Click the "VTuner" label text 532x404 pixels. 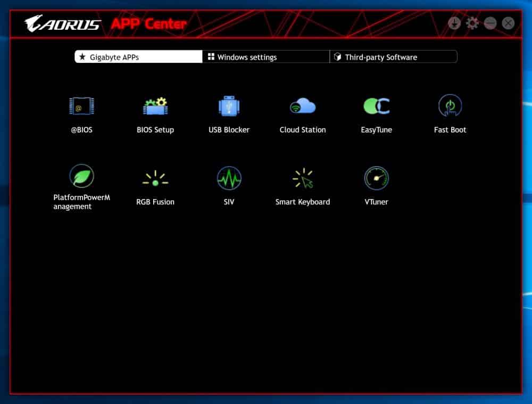[x=376, y=202]
